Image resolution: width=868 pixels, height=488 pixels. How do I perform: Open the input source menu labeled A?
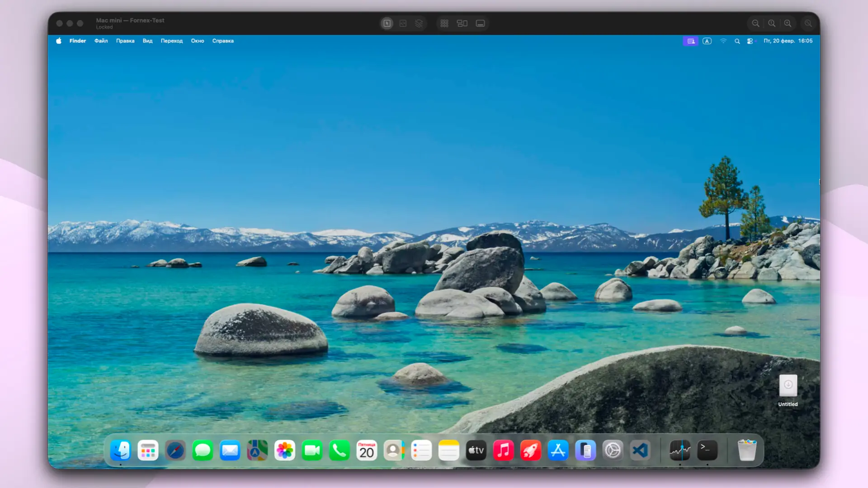pyautogui.click(x=707, y=41)
